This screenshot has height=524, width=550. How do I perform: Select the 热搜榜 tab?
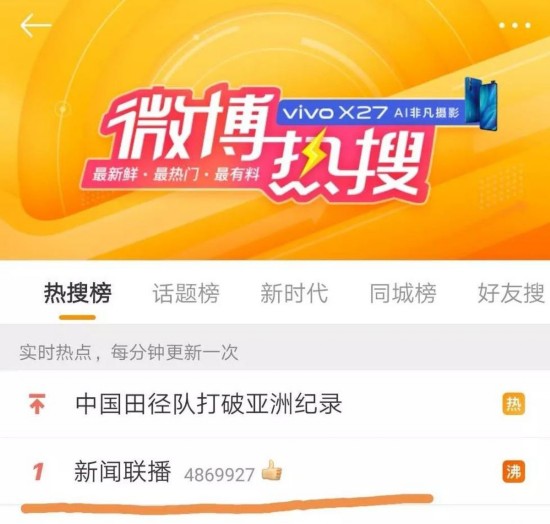[78, 293]
